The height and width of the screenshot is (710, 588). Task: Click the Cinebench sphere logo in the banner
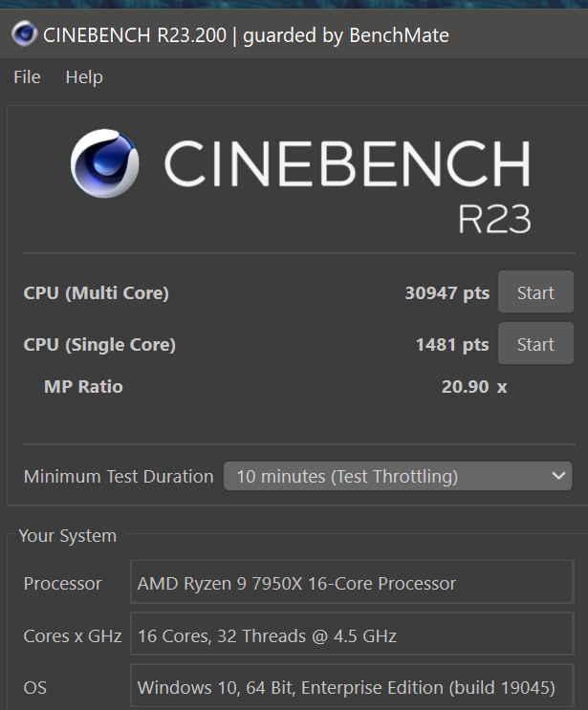104,164
